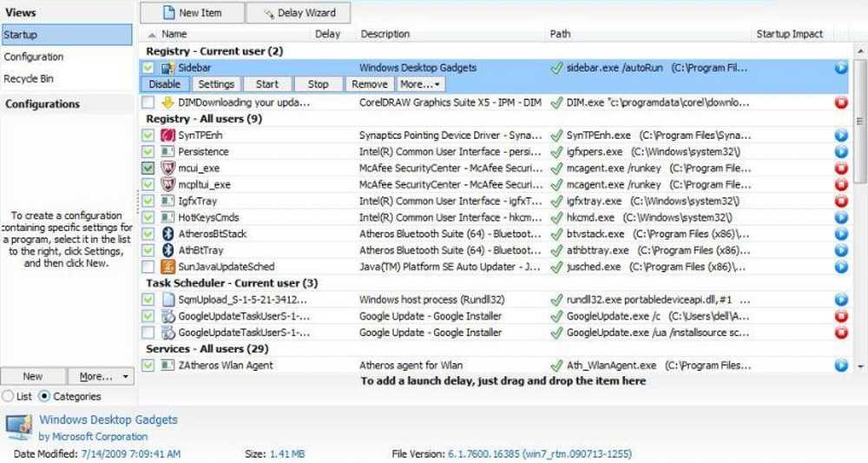Click the list scrollbar down arrow
868x463 pixels.
[860, 366]
